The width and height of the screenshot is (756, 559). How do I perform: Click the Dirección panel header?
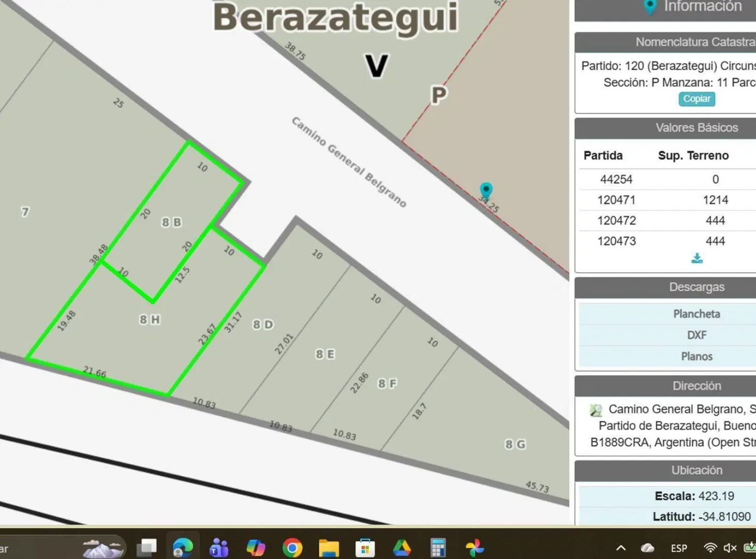point(665,386)
